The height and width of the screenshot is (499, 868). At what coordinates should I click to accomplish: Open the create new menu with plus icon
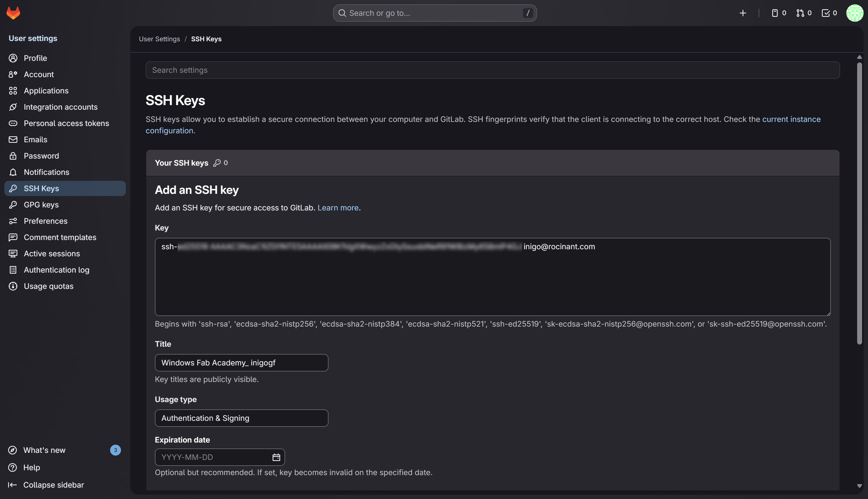pyautogui.click(x=743, y=13)
